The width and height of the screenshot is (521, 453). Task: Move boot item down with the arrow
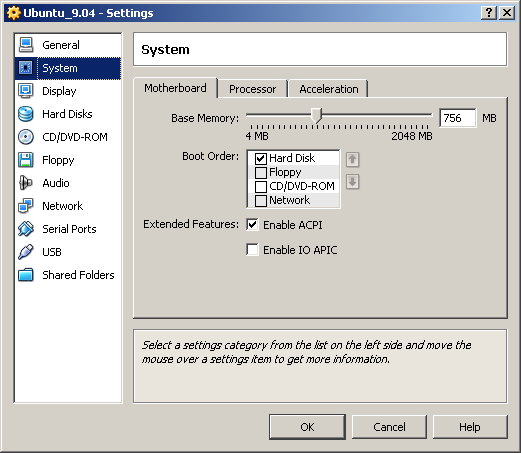coord(352,182)
